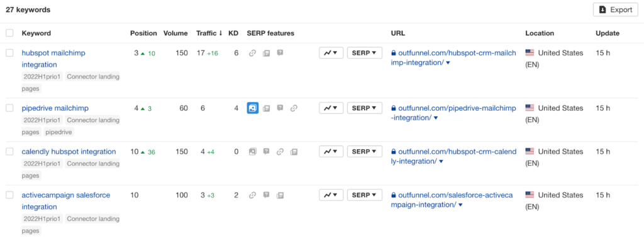Click top stories icon in activecampaign salesforce row

pos(280,195)
